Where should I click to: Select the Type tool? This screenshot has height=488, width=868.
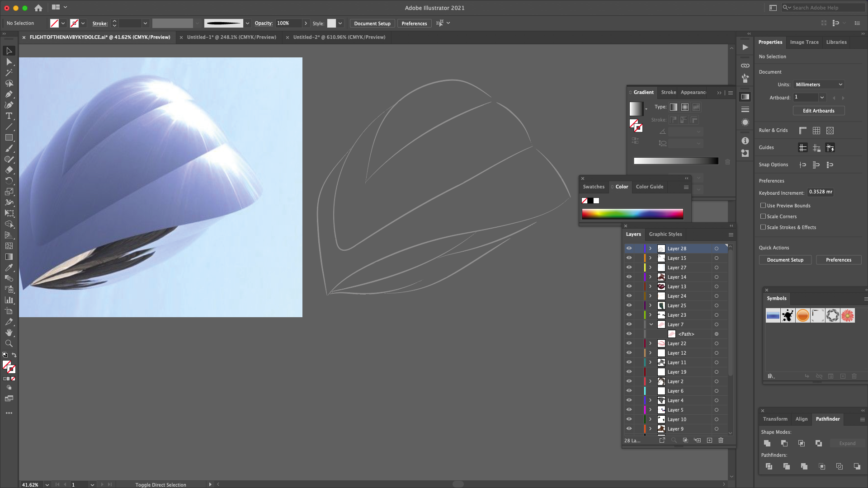[x=9, y=116]
